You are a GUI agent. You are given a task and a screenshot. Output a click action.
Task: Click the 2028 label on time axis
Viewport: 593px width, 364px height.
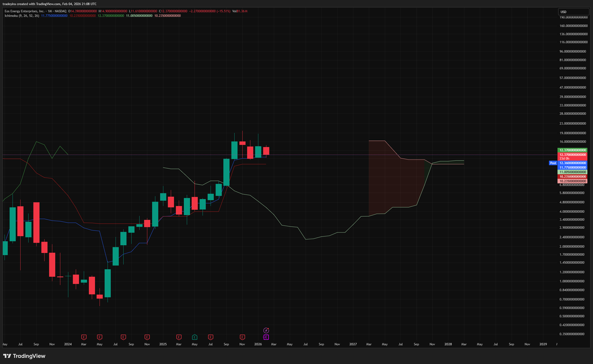pos(448,344)
